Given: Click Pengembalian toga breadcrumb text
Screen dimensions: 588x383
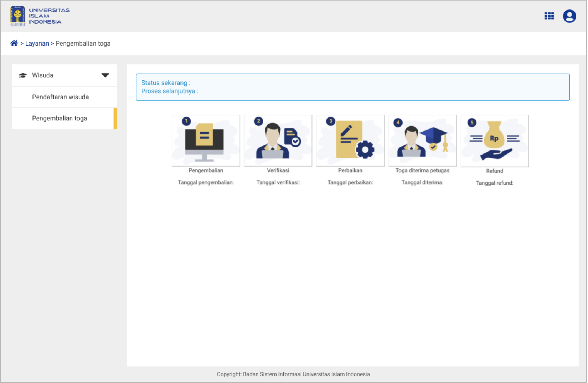Looking at the screenshot, I should tap(83, 44).
